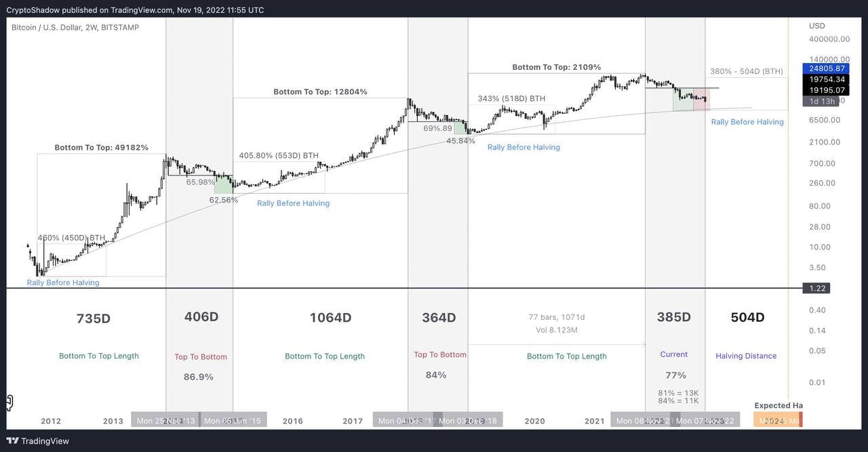868x452 pixels.
Task: Click the Bitstamp symbol name in chart legend
Action: click(x=119, y=26)
